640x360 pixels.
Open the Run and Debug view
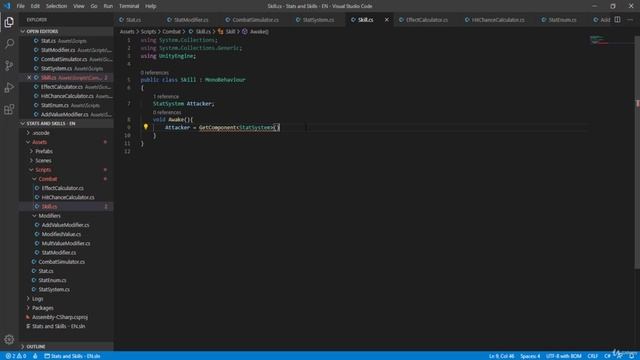[9, 87]
